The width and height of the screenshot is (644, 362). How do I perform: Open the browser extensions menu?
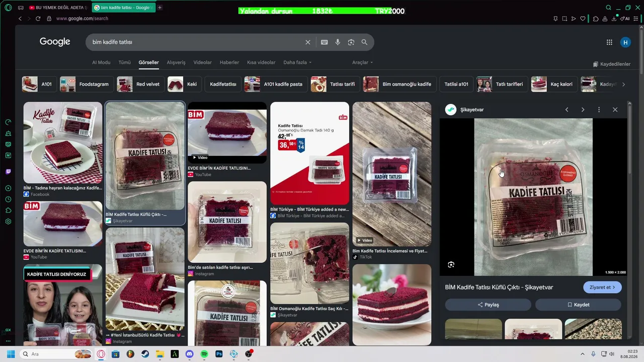[x=596, y=19]
